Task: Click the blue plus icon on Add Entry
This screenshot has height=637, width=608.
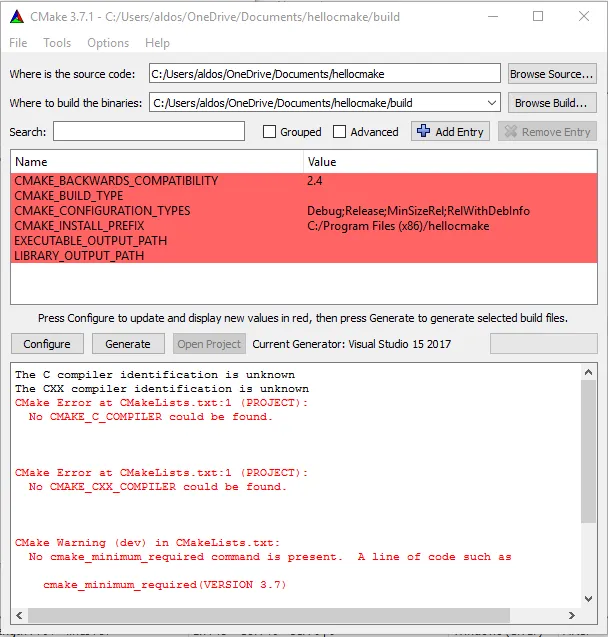Action: coord(423,131)
